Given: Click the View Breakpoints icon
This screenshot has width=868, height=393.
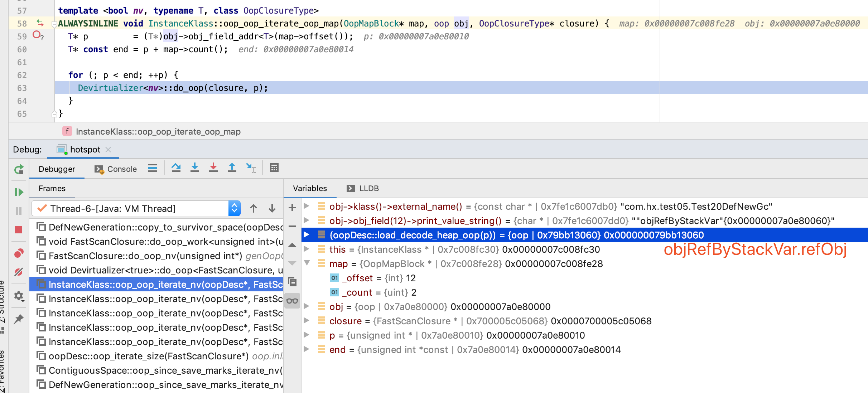Looking at the screenshot, I should coord(19,253).
